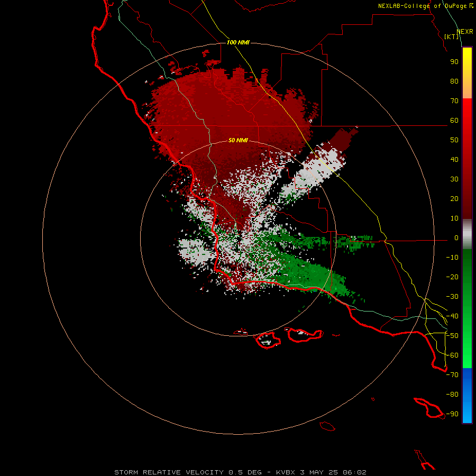Click the positive 40 scale label
Image resolution: width=476 pixels, height=476 pixels.
tap(454, 160)
